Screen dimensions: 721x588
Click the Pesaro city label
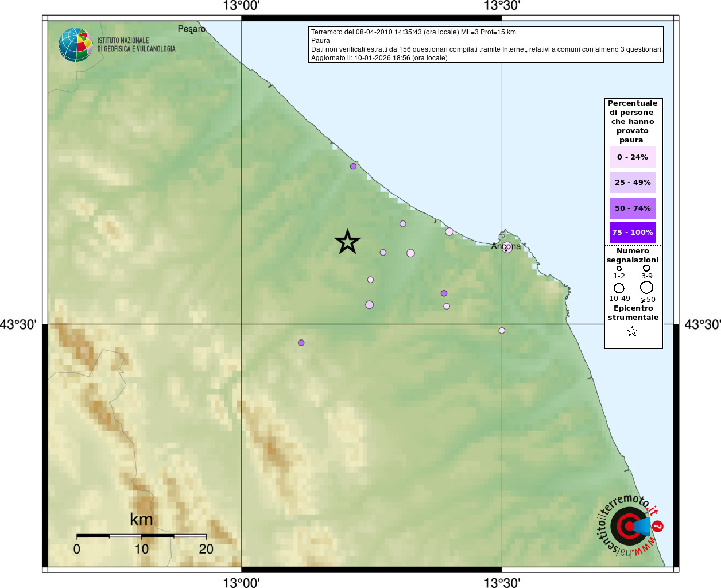coord(191,29)
